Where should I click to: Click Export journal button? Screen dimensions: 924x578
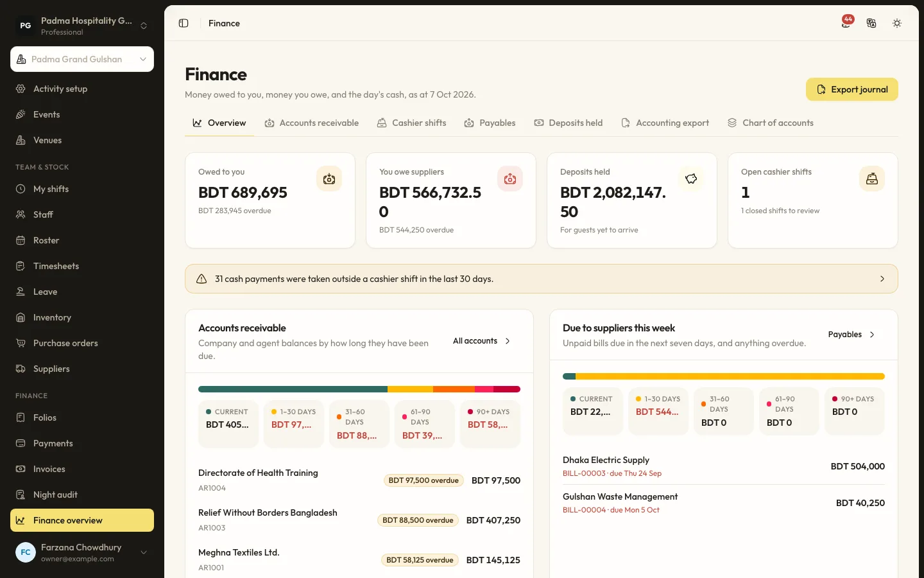(x=851, y=89)
